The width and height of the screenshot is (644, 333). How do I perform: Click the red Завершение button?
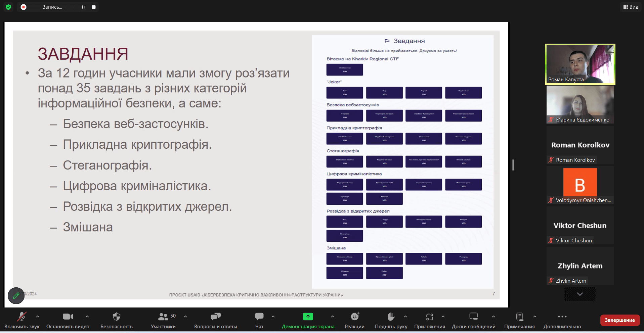[619, 320]
